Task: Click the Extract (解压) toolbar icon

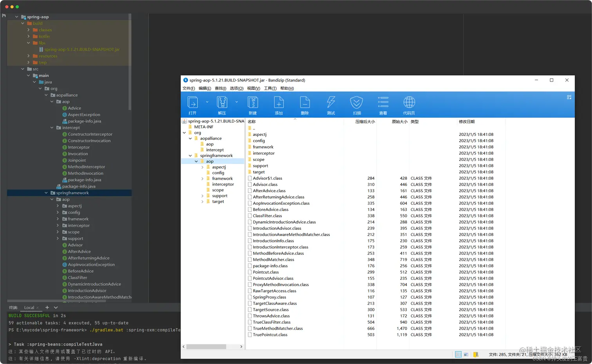Action: 222,102
